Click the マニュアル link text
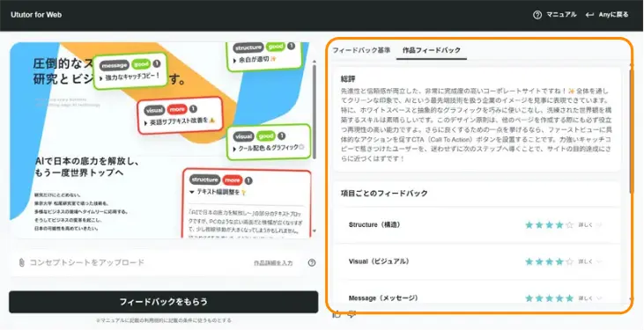 561,15
